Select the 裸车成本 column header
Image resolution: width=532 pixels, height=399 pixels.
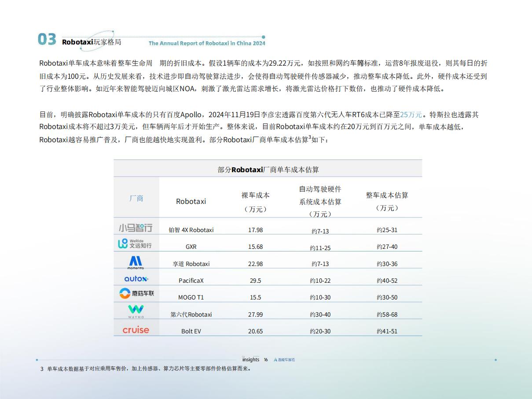(255, 202)
